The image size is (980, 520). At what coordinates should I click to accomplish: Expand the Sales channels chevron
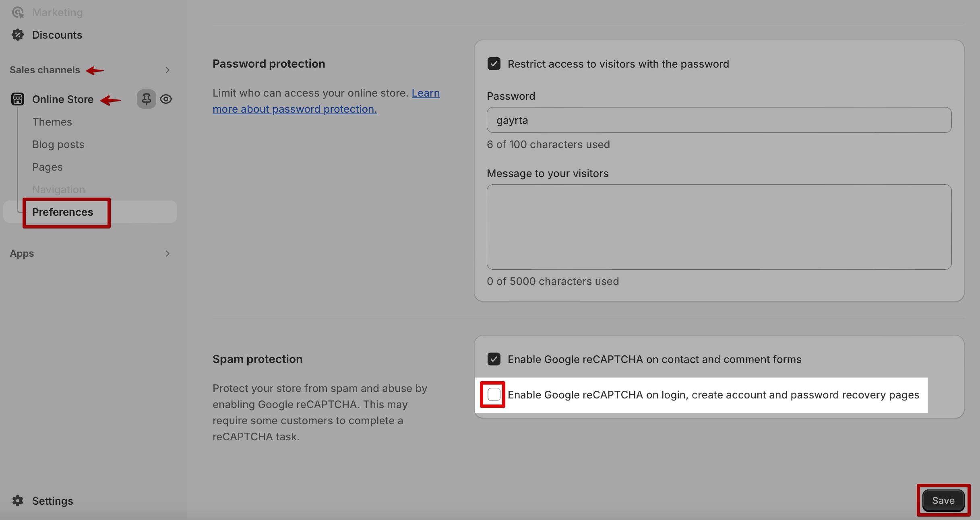point(167,70)
